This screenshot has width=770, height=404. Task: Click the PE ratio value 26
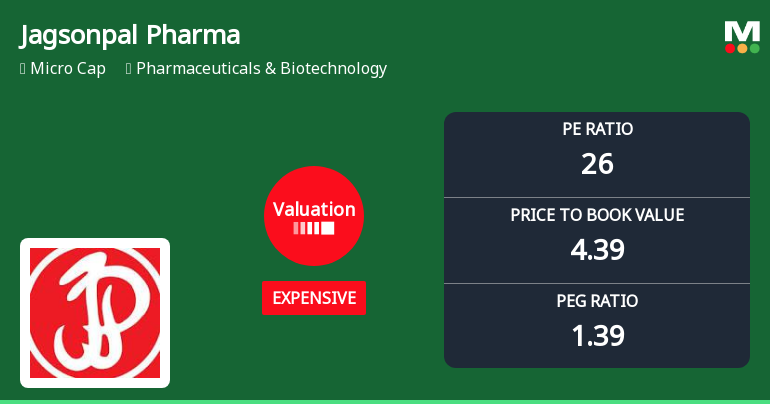coord(597,164)
